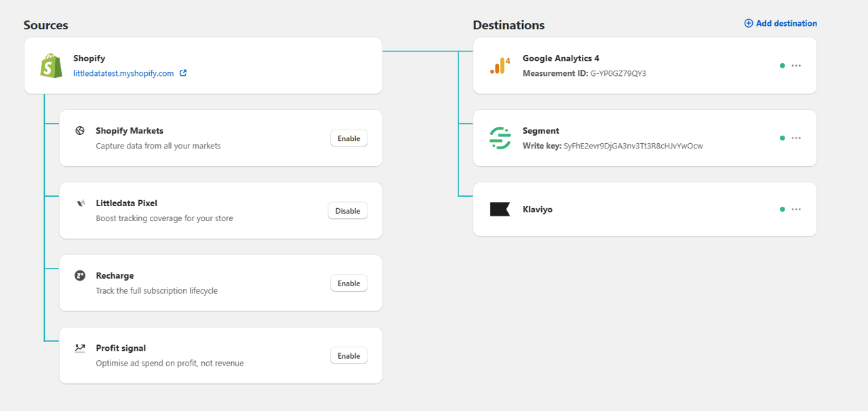The width and height of the screenshot is (868, 411).
Task: Click the Shopify source title
Action: tap(89, 58)
